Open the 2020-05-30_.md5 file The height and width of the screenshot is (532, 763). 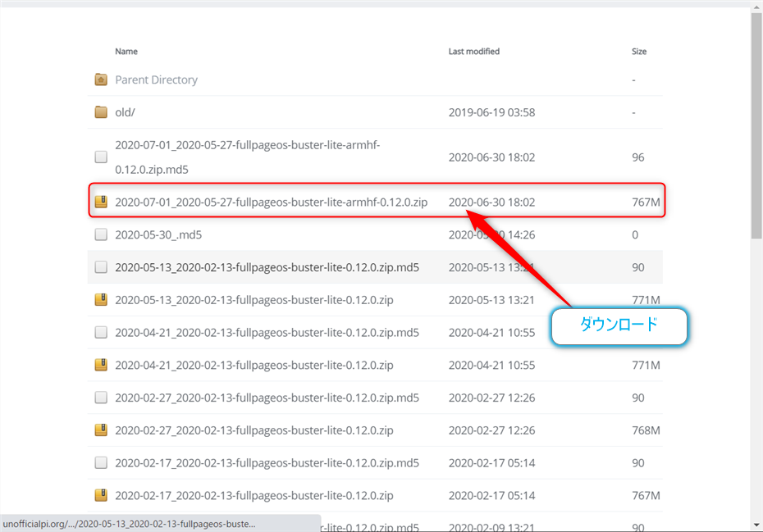click(x=158, y=235)
